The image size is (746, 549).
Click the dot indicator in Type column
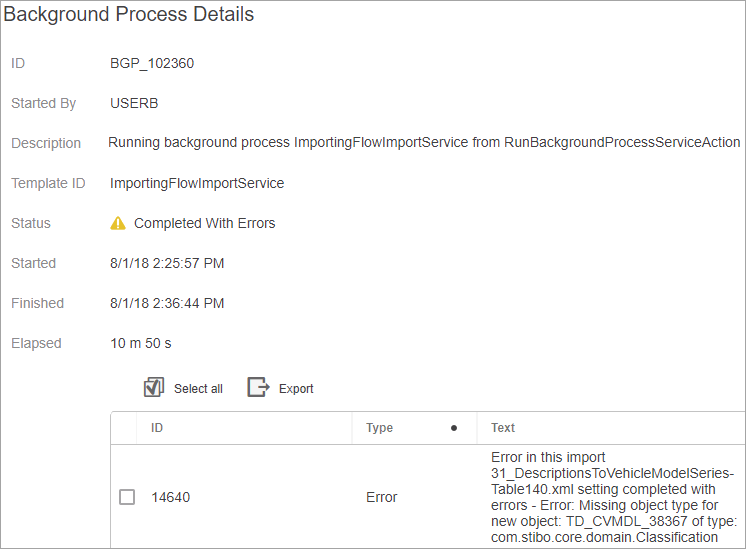click(454, 428)
